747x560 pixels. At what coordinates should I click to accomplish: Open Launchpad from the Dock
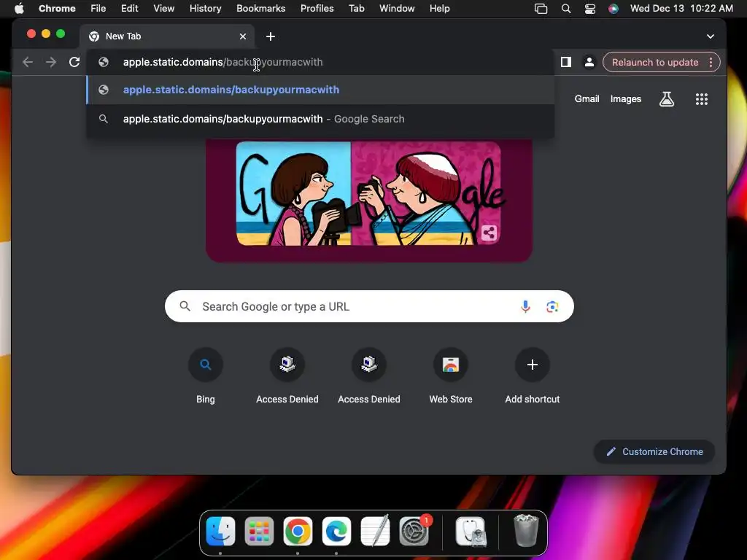(x=259, y=531)
